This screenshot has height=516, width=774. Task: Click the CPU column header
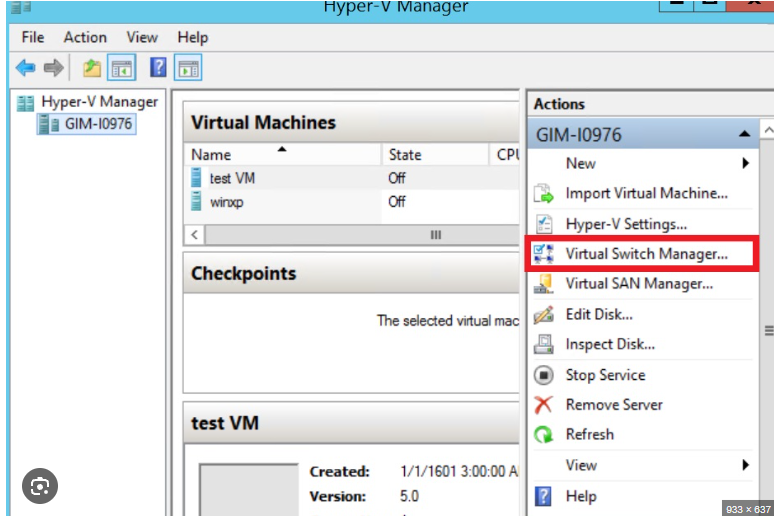tap(505, 155)
